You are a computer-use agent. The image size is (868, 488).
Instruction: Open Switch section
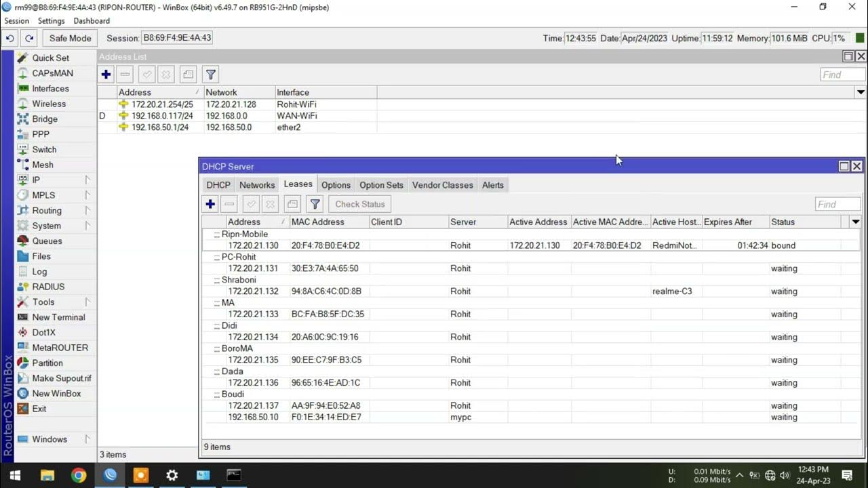[x=44, y=150]
